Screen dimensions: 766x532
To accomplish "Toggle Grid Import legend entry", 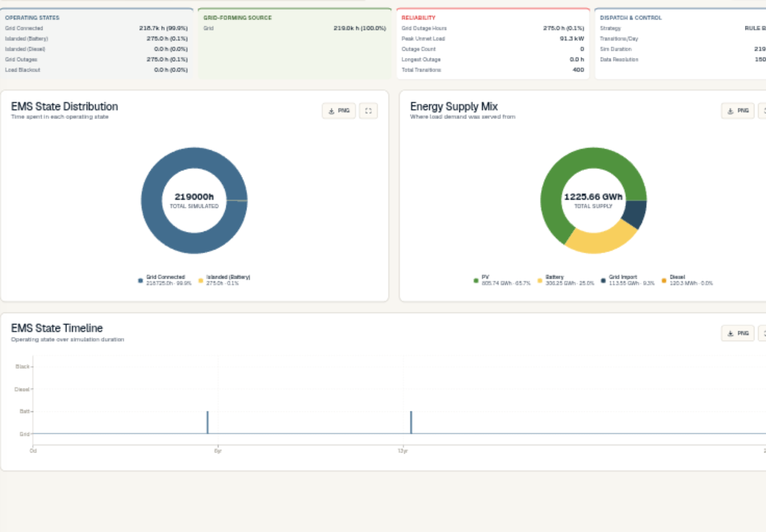I will (x=628, y=280).
